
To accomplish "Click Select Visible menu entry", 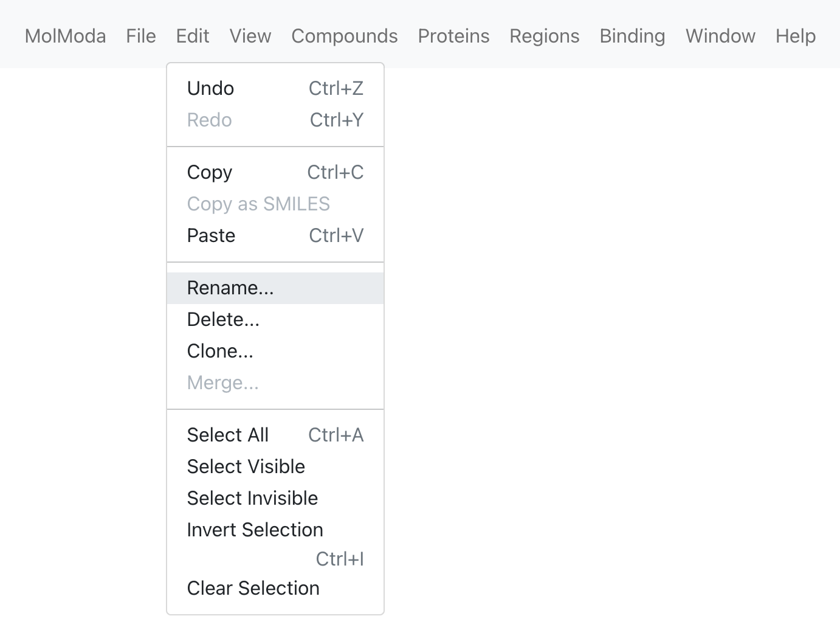I will point(275,466).
